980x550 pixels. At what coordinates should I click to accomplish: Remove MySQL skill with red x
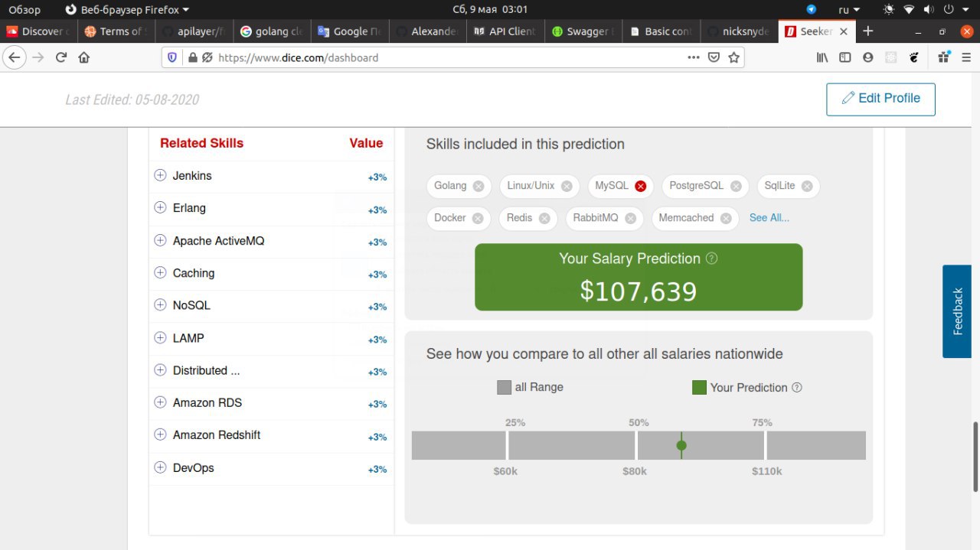pyautogui.click(x=641, y=186)
